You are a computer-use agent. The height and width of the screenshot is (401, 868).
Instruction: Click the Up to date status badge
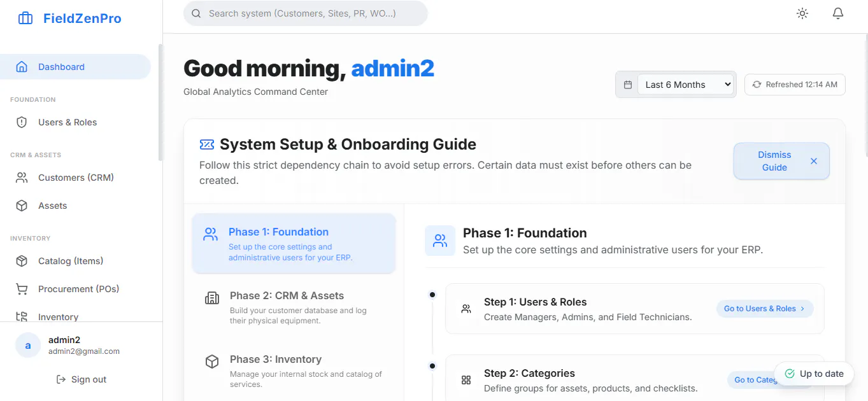click(814, 374)
